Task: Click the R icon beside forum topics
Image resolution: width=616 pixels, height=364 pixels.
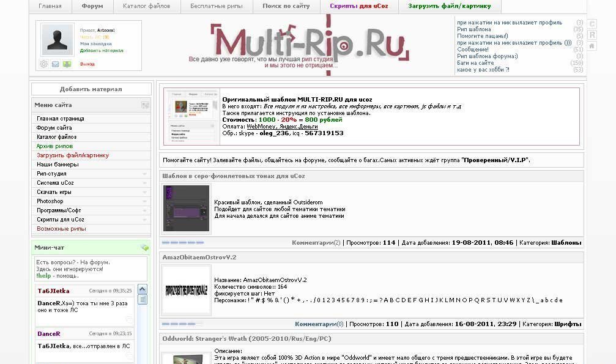Action: pos(592,35)
